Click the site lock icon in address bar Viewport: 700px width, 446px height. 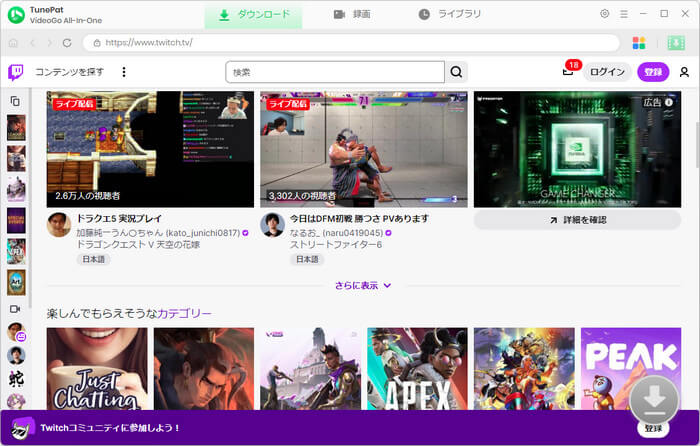tap(96, 43)
